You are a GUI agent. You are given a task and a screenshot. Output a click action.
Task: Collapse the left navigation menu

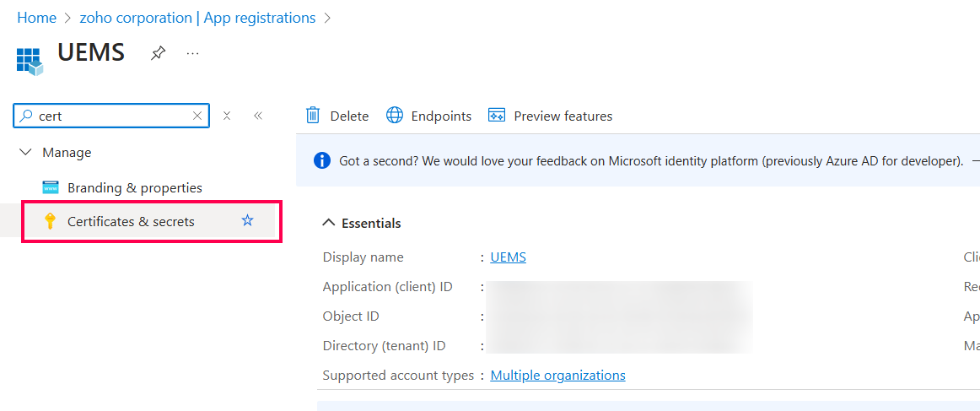tap(258, 116)
